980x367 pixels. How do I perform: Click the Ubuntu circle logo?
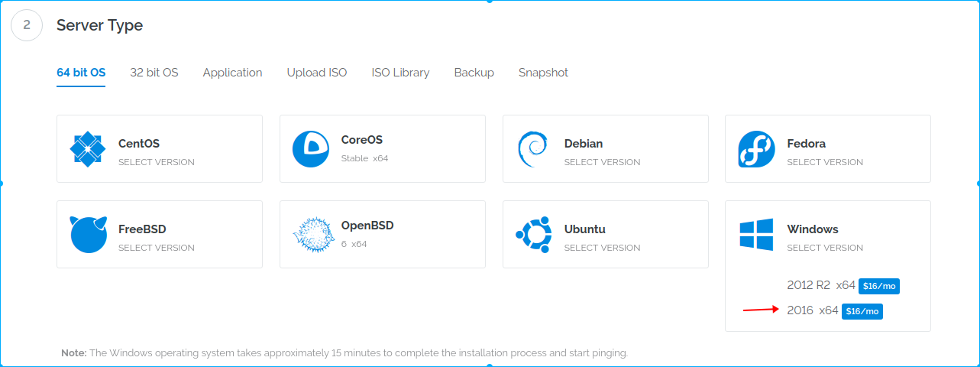534,235
